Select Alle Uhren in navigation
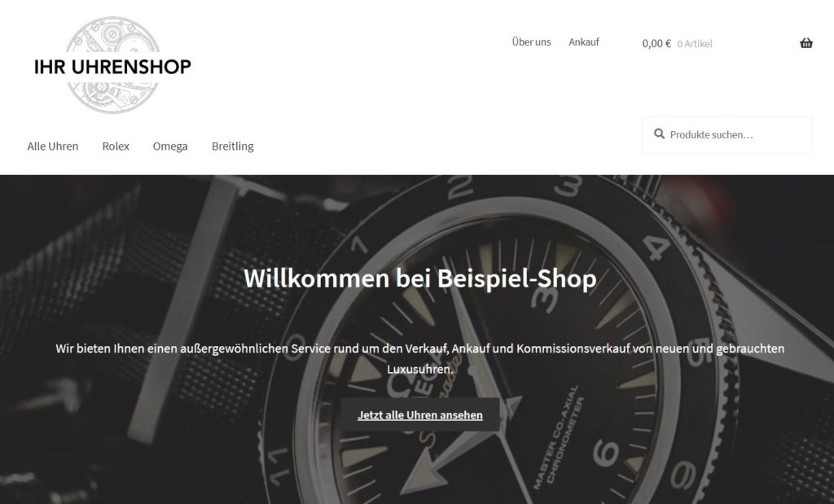The image size is (834, 504). click(53, 147)
